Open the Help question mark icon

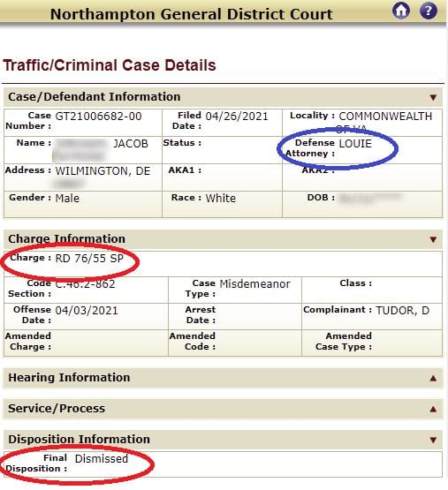pyautogui.click(x=429, y=11)
